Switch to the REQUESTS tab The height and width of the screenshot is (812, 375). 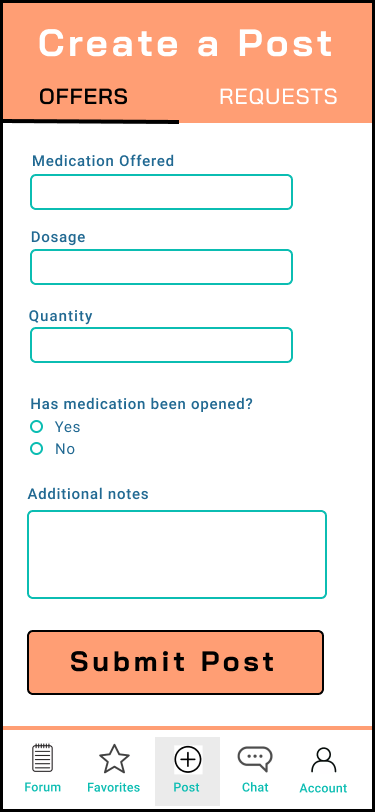[x=278, y=97]
